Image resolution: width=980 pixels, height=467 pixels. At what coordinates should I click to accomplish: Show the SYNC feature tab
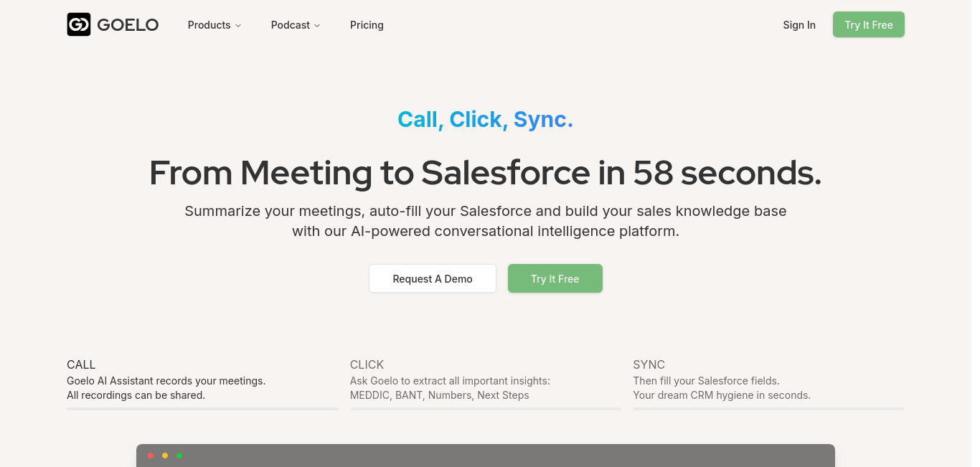coord(649,364)
